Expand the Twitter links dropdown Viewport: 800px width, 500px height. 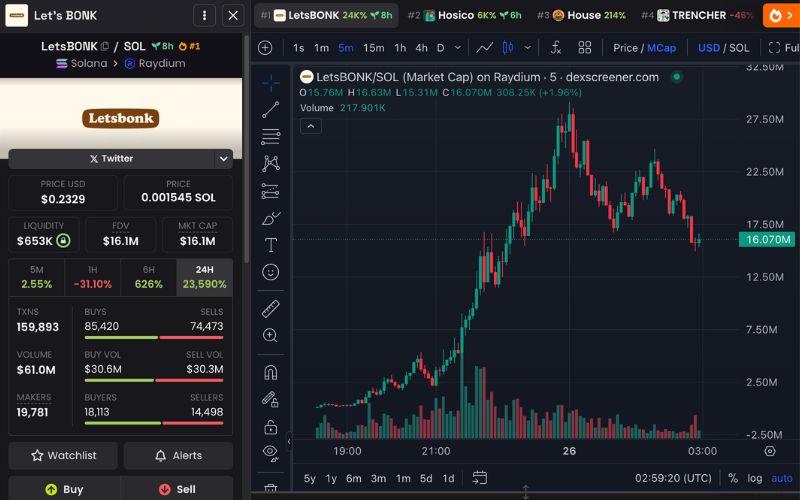223,159
